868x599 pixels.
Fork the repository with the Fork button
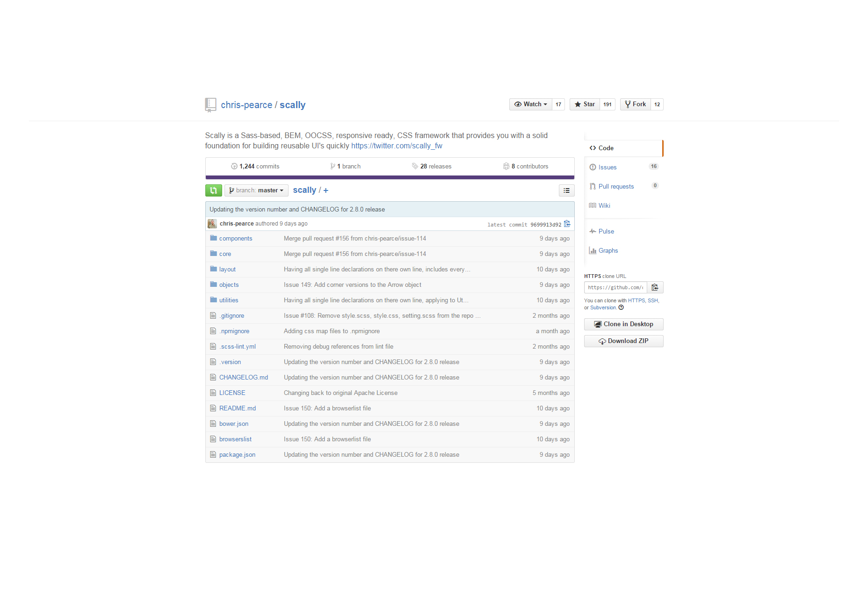[x=635, y=104]
